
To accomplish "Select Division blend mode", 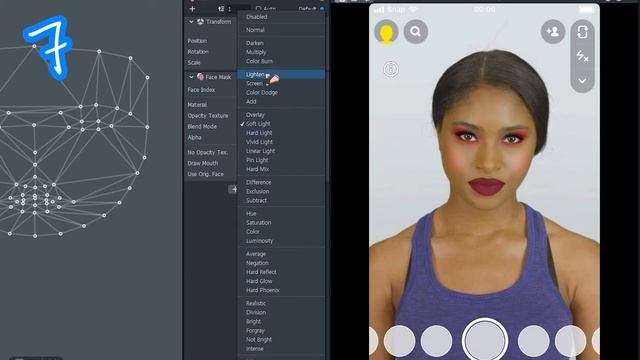I will click(x=256, y=312).
